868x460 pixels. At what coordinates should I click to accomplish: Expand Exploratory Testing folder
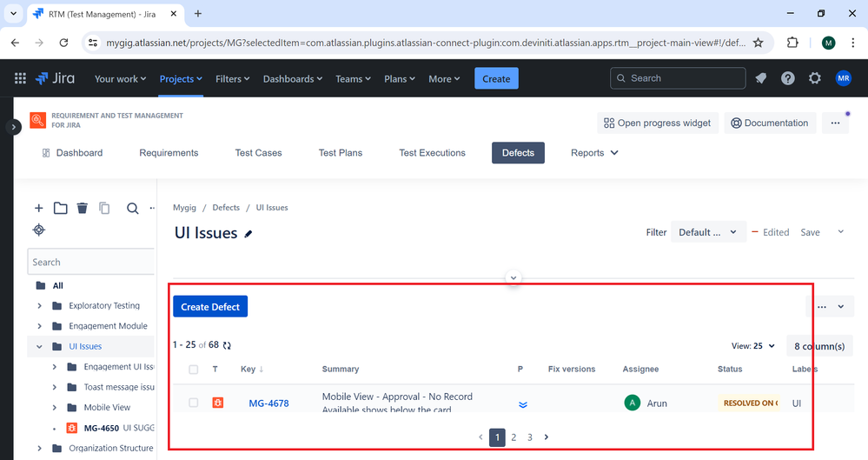[x=39, y=306]
